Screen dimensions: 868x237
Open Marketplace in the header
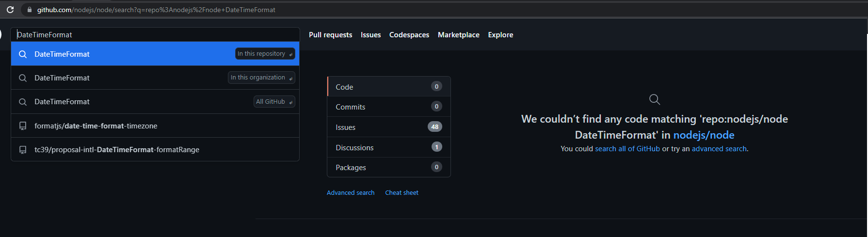[x=459, y=35]
